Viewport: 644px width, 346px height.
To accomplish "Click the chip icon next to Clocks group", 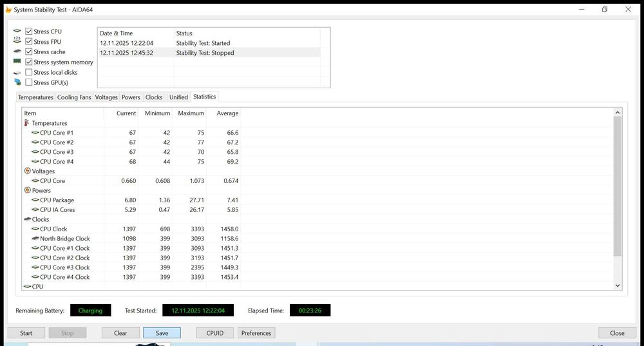I will pos(28,219).
